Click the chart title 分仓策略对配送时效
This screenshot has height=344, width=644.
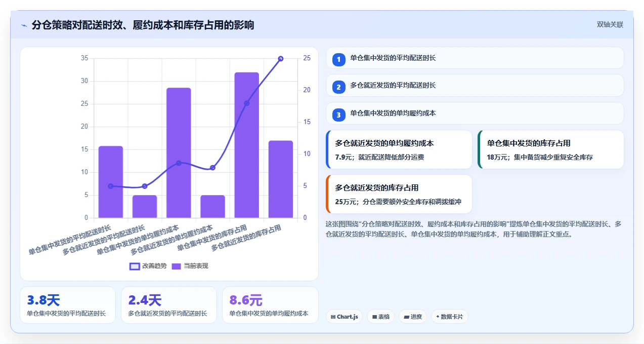[x=143, y=25]
